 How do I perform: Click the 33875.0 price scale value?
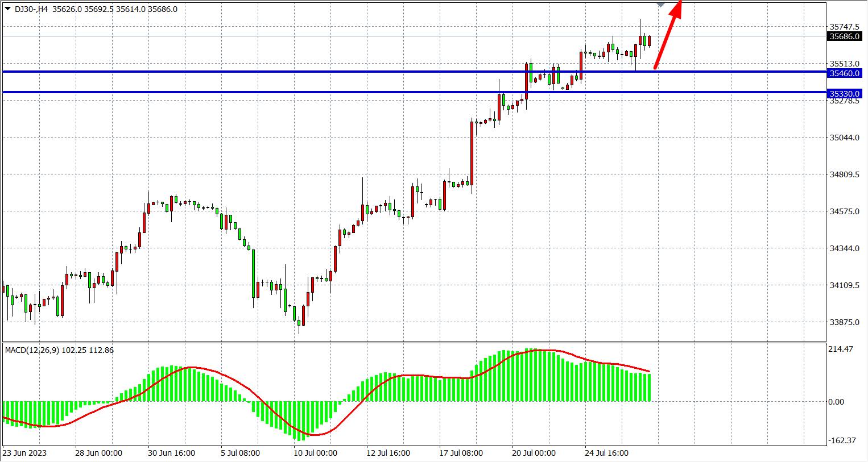coord(844,322)
